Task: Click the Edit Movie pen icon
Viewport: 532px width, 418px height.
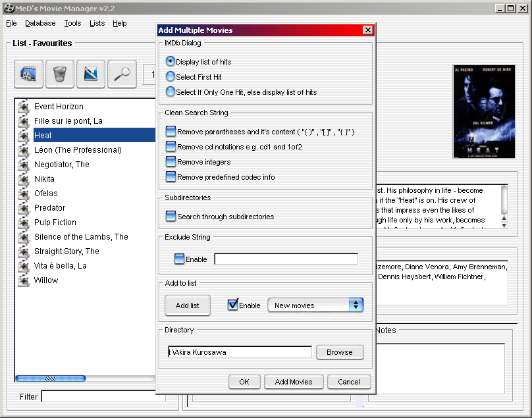Action: (91, 74)
